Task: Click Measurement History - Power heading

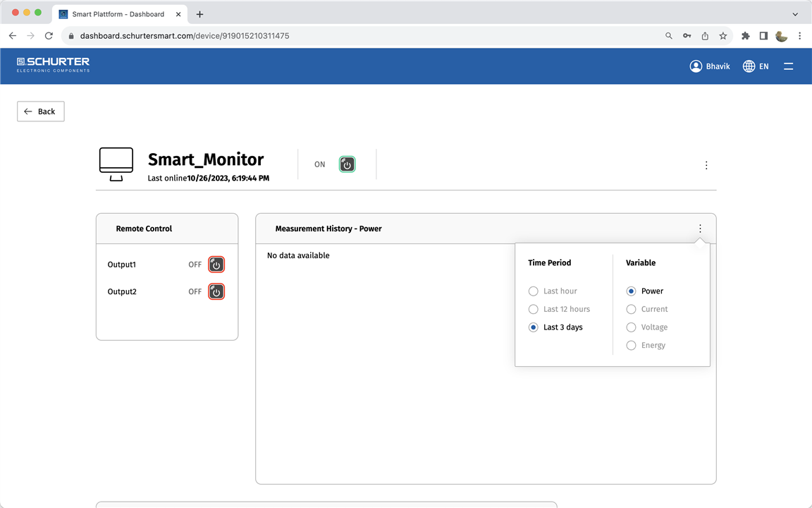Action: tap(328, 229)
